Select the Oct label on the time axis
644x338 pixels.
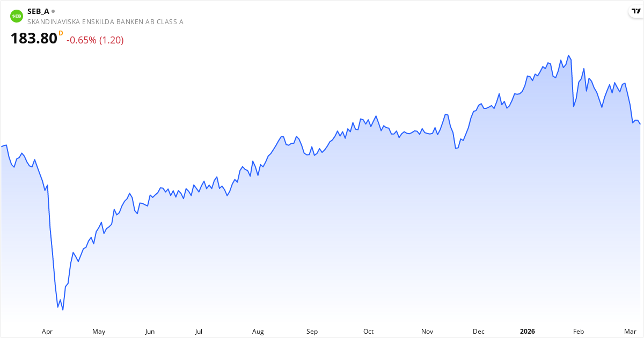368,332
